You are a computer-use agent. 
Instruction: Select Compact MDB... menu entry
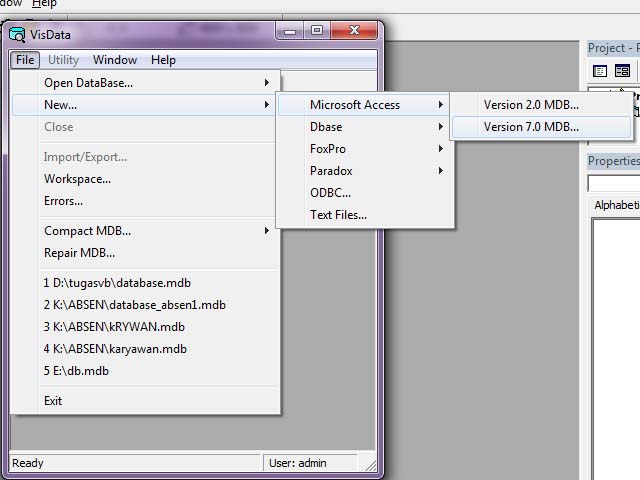coord(146,231)
